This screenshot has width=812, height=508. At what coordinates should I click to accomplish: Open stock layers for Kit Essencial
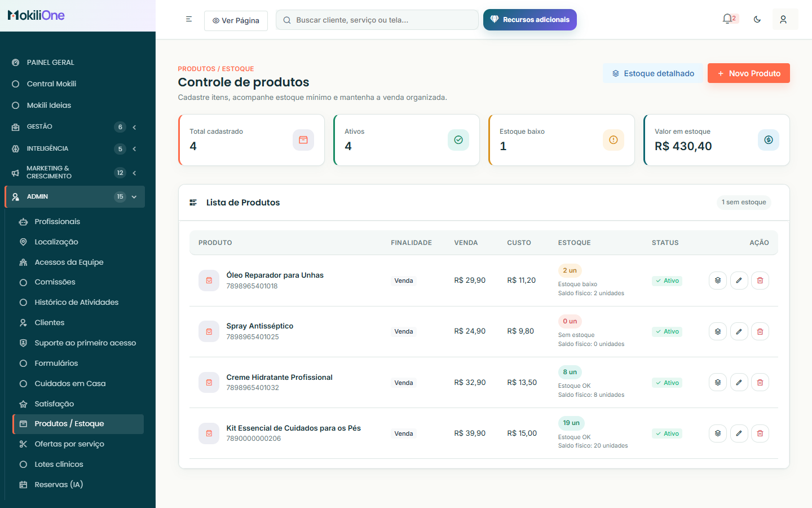pos(718,433)
